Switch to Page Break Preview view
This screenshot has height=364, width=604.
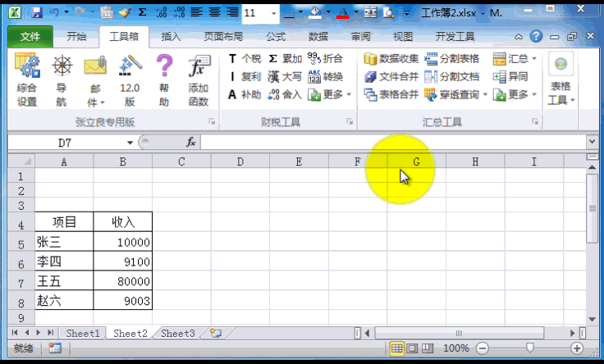(x=428, y=348)
